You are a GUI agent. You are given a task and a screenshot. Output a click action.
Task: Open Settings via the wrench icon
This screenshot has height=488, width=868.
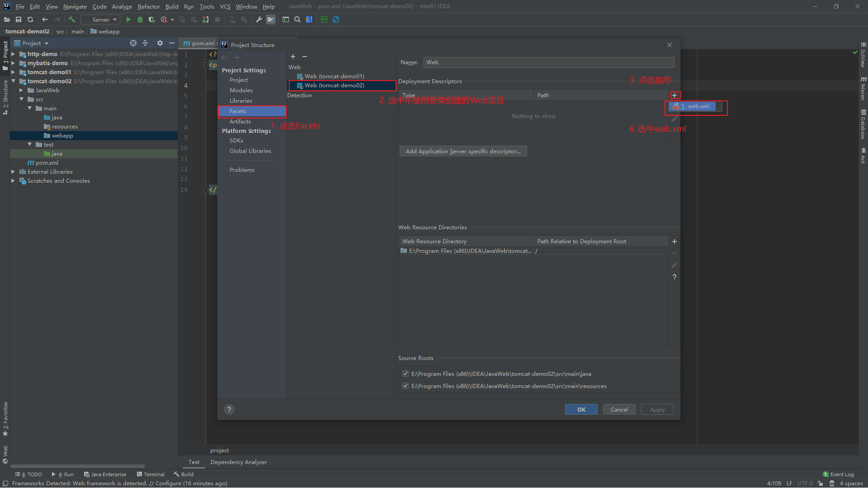(x=259, y=19)
